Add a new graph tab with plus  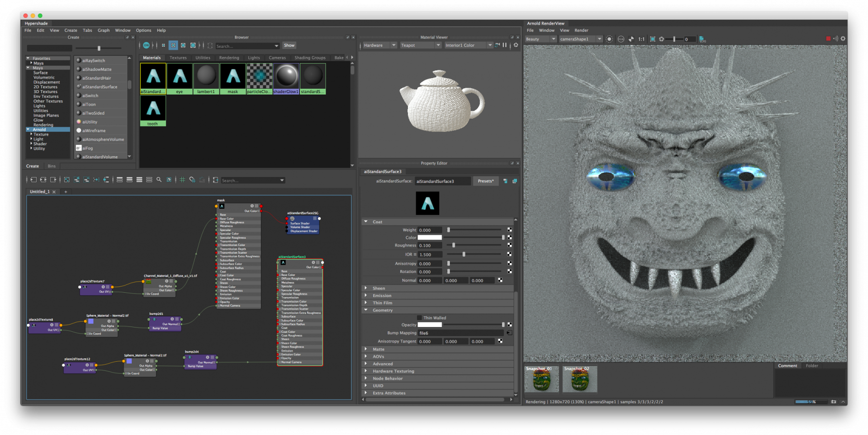click(66, 192)
